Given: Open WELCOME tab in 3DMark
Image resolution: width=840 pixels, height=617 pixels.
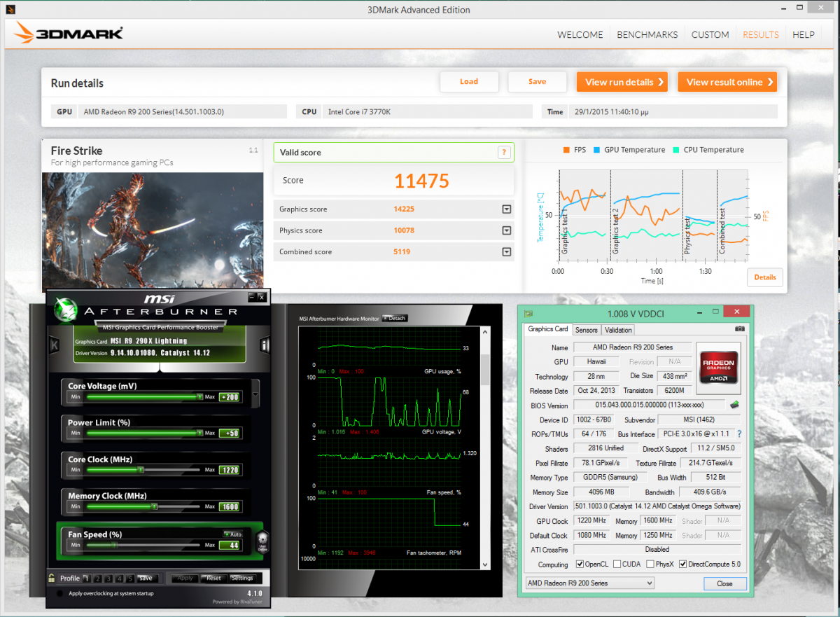Looking at the screenshot, I should pyautogui.click(x=580, y=34).
